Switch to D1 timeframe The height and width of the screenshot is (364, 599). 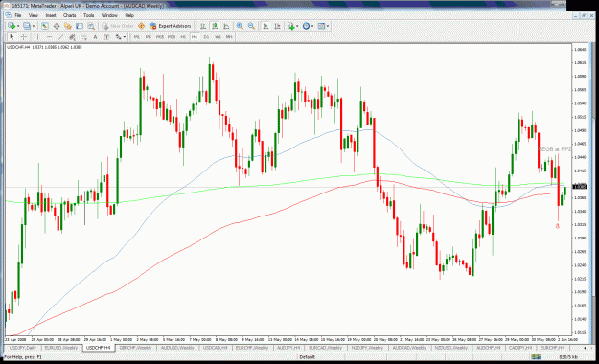206,37
